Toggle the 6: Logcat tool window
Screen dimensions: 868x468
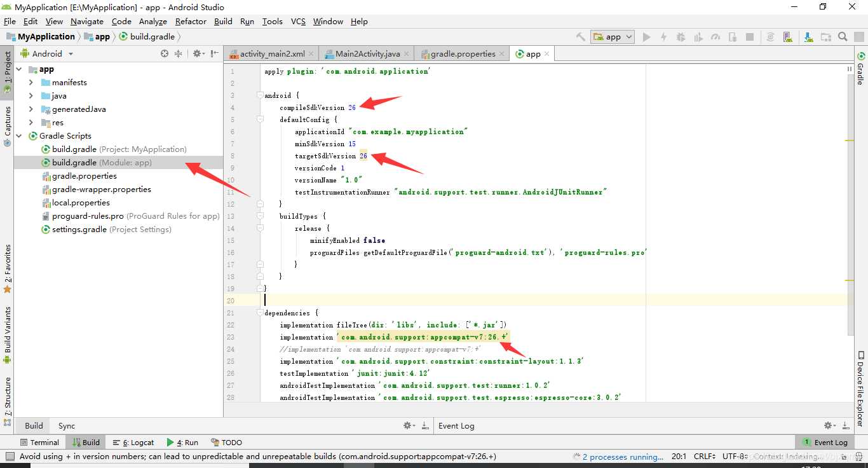coord(133,442)
